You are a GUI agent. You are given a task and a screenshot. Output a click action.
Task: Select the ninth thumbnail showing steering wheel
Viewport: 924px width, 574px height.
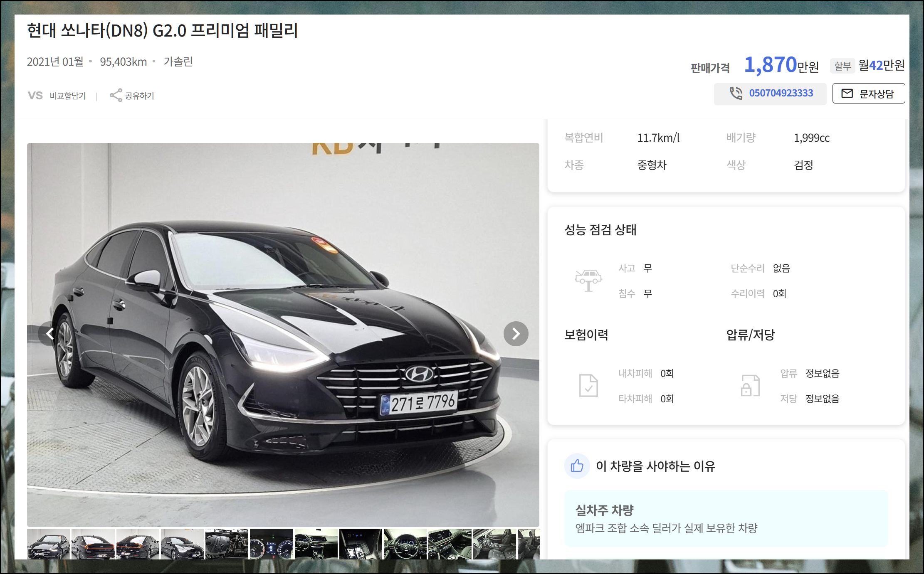(x=405, y=544)
